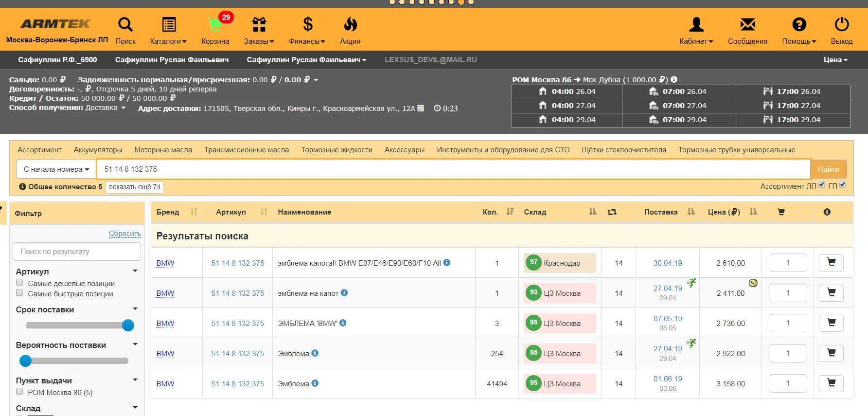The image size is (868, 416).
Task: Open the Каталоги catalog icon
Action: coord(169,24)
